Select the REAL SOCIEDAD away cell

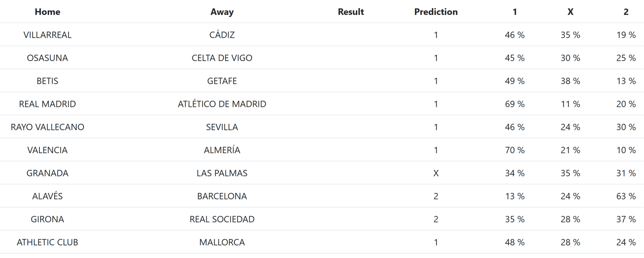[222, 219]
